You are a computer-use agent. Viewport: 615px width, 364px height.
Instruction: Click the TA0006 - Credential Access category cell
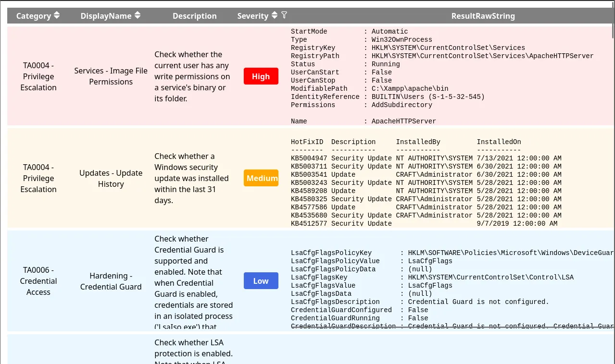click(x=38, y=281)
